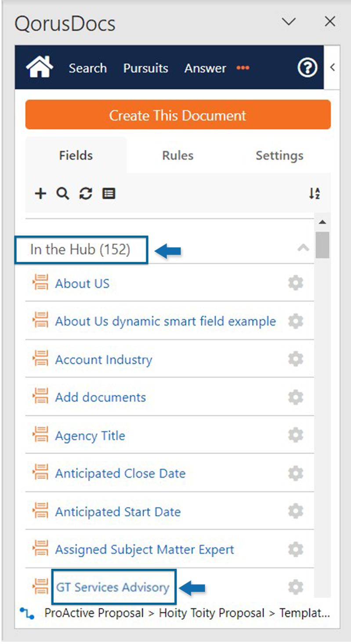Collapse the side panel arrow
The height and width of the screenshot is (644, 351).
333,67
